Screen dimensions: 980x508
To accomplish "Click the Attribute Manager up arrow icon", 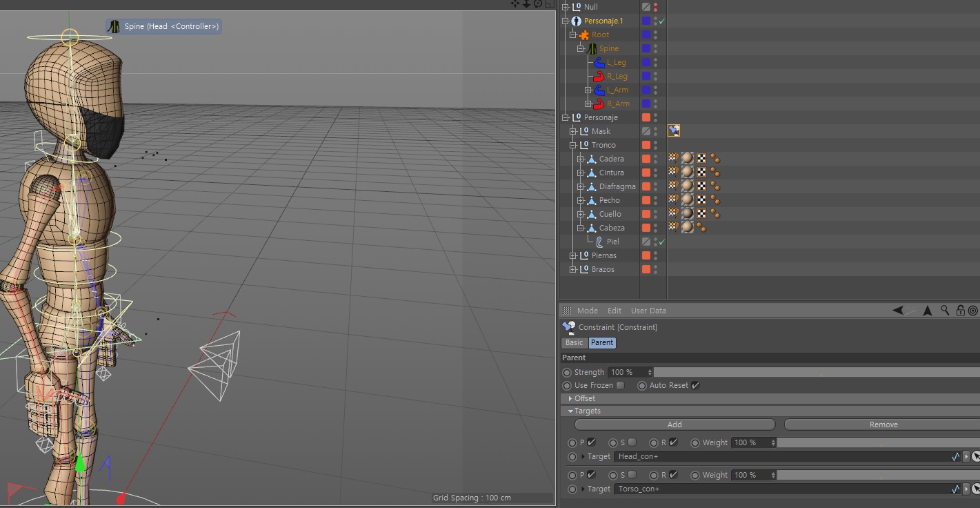I will 928,311.
